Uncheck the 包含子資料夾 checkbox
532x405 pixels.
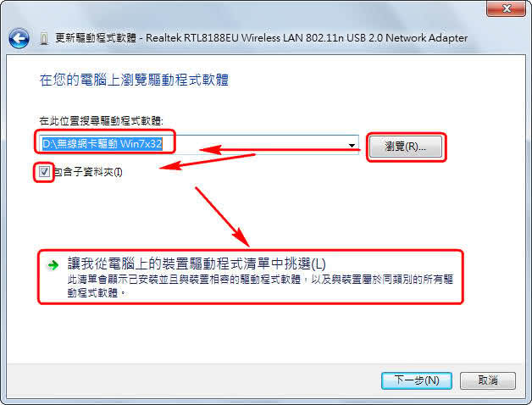click(x=44, y=172)
